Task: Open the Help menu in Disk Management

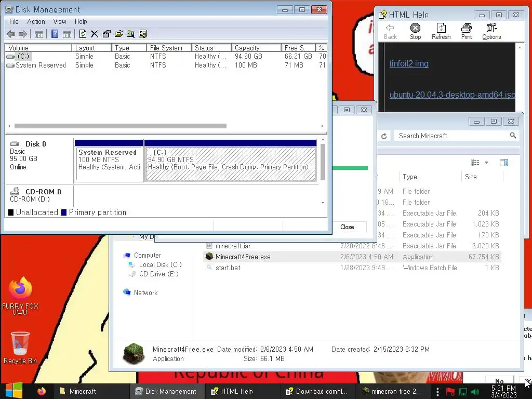Action: 81,21
